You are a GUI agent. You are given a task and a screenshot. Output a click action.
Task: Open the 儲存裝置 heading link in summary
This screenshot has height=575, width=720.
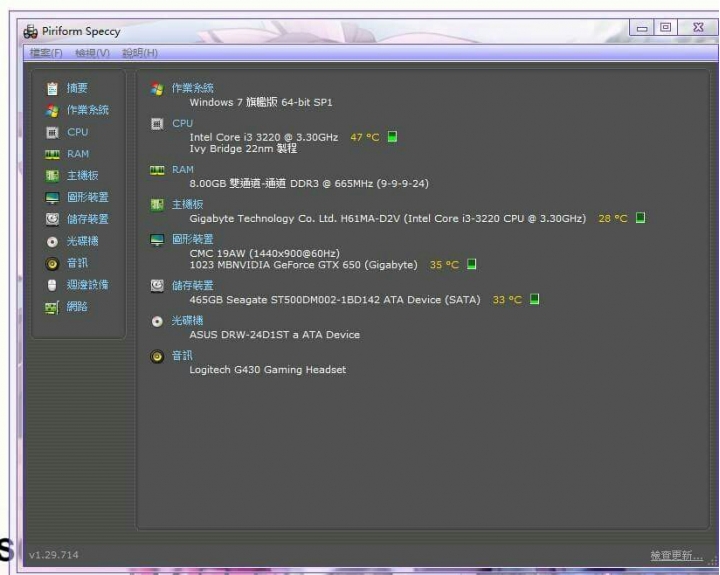click(x=193, y=286)
